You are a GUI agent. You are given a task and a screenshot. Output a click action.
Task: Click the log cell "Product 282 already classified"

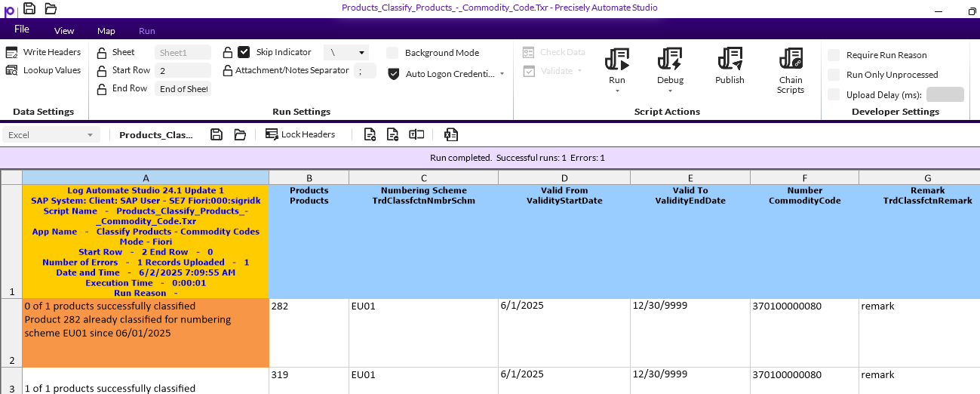point(146,333)
